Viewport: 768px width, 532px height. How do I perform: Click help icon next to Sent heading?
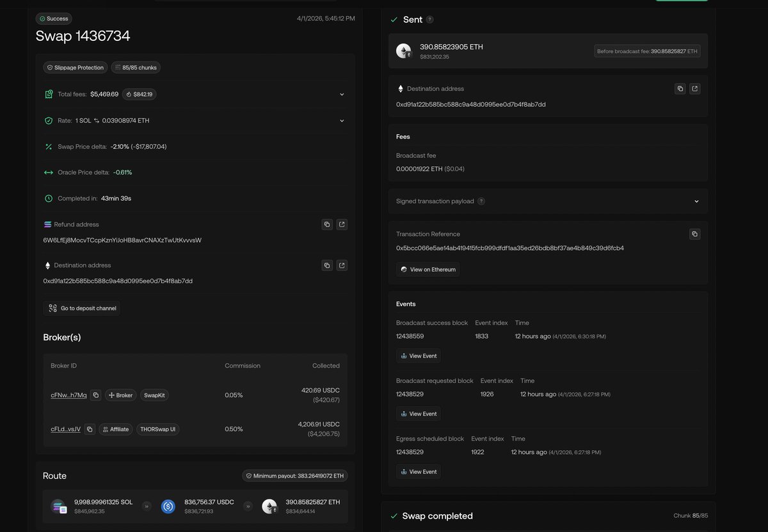430,20
